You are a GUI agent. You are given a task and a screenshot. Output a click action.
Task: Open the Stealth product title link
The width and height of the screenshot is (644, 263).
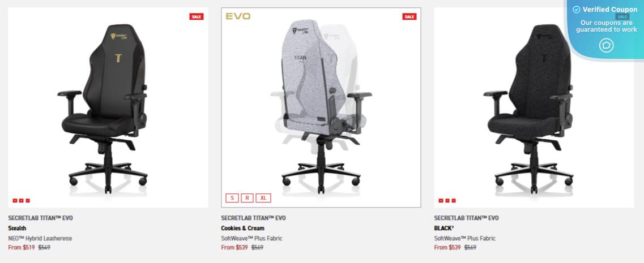tap(17, 228)
